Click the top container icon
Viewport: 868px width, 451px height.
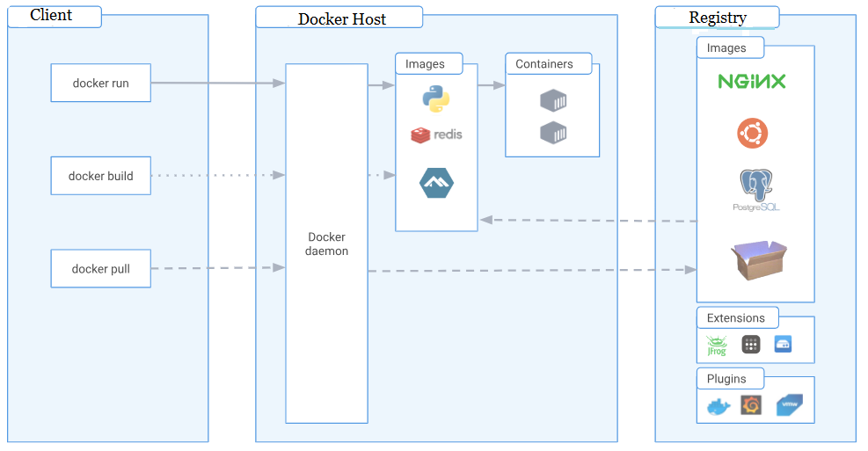point(553,100)
